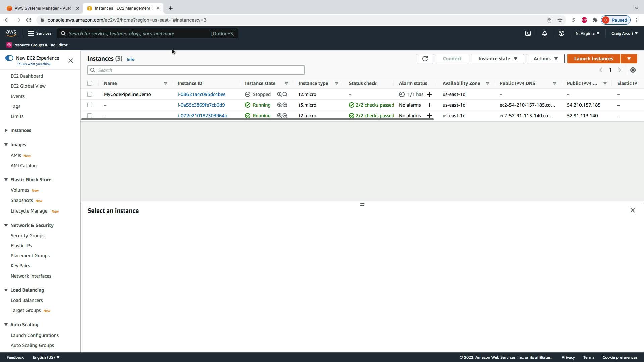Open instance i-0a55c3869fe7cb0d9 link
The image size is (644, 362).
201,105
